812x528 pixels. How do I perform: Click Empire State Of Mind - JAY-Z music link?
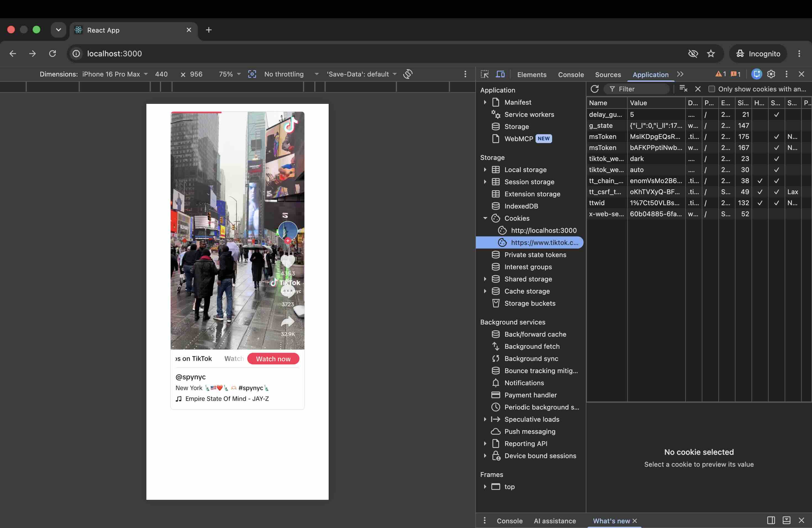point(227,398)
